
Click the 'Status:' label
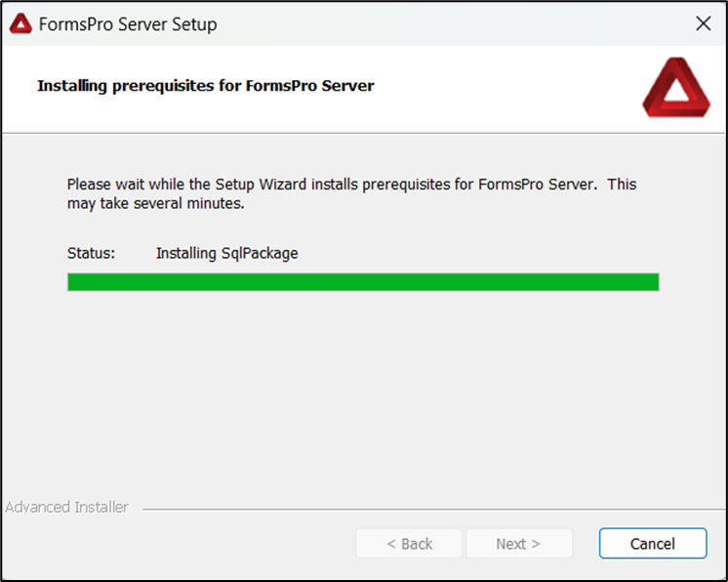point(91,253)
